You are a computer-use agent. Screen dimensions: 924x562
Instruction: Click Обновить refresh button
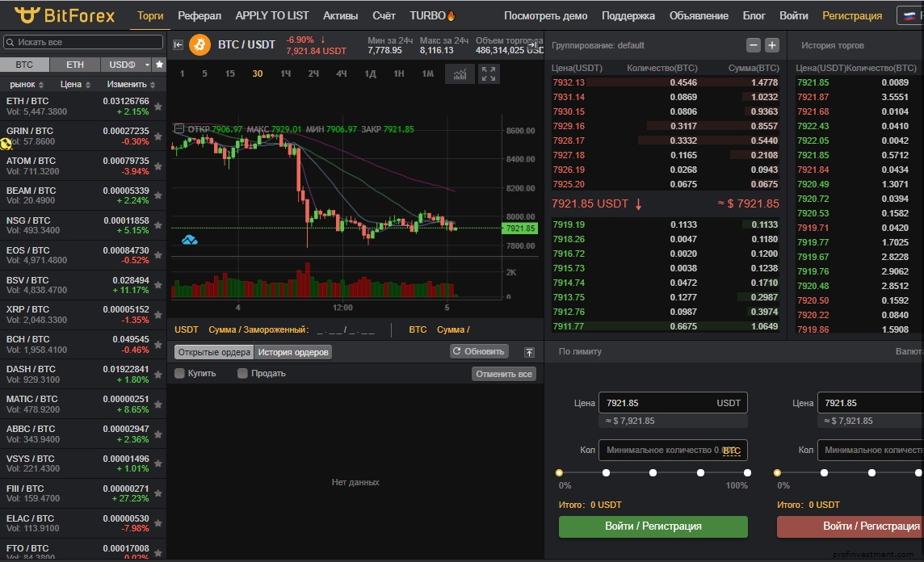click(x=479, y=351)
